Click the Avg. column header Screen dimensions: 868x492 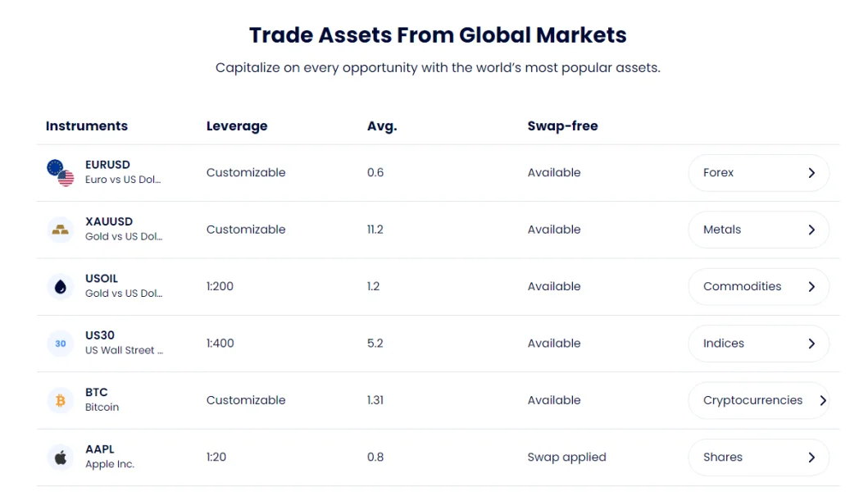(382, 126)
